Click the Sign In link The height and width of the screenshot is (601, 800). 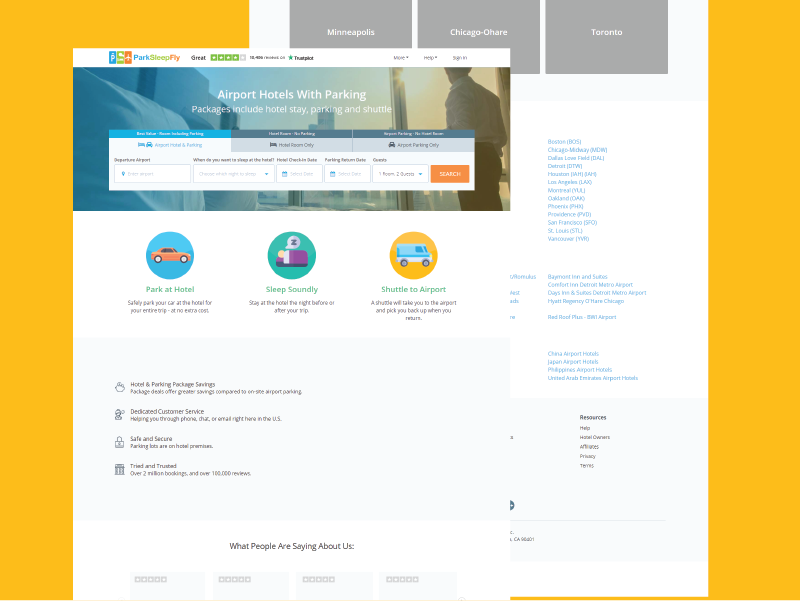point(460,58)
